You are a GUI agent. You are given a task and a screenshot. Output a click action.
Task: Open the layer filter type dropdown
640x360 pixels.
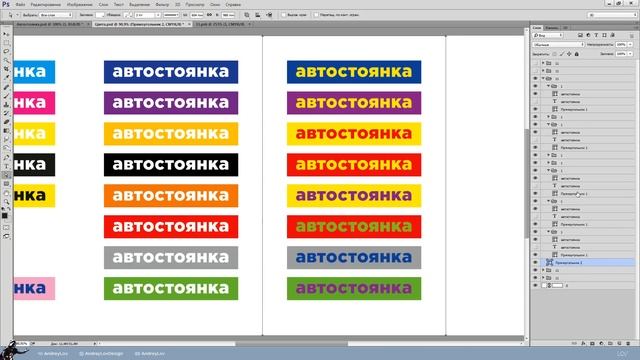click(548, 36)
